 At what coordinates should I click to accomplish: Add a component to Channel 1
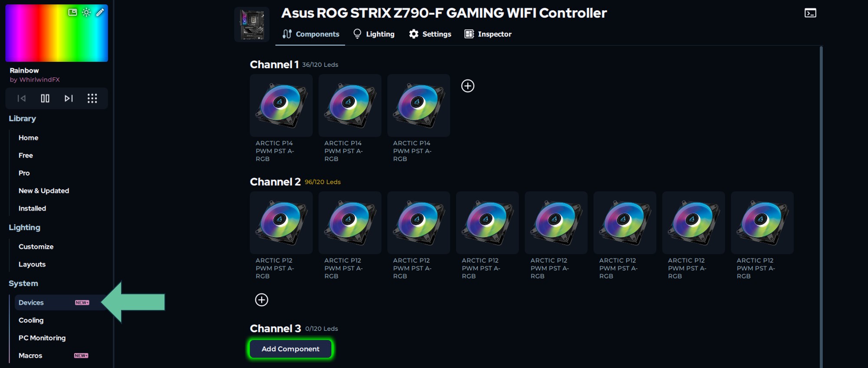click(467, 86)
